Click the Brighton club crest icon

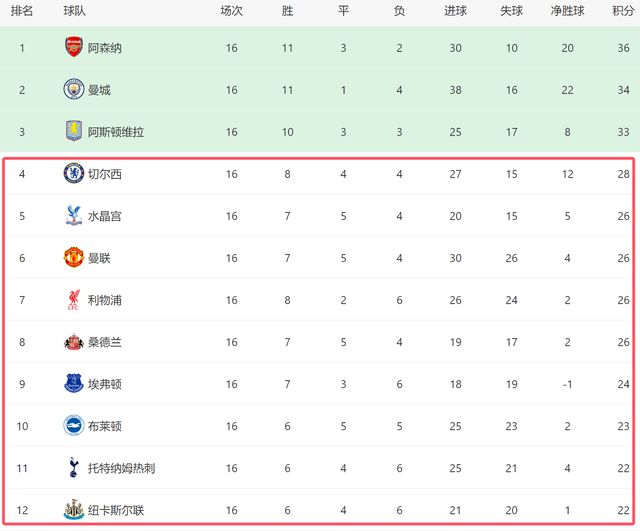point(73,426)
